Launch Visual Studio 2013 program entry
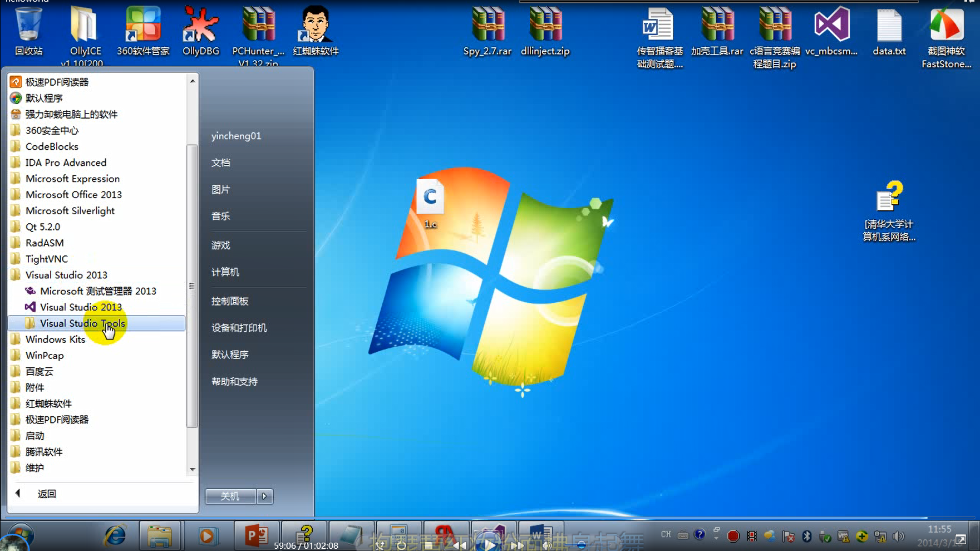Image resolution: width=980 pixels, height=551 pixels. pos(97,307)
